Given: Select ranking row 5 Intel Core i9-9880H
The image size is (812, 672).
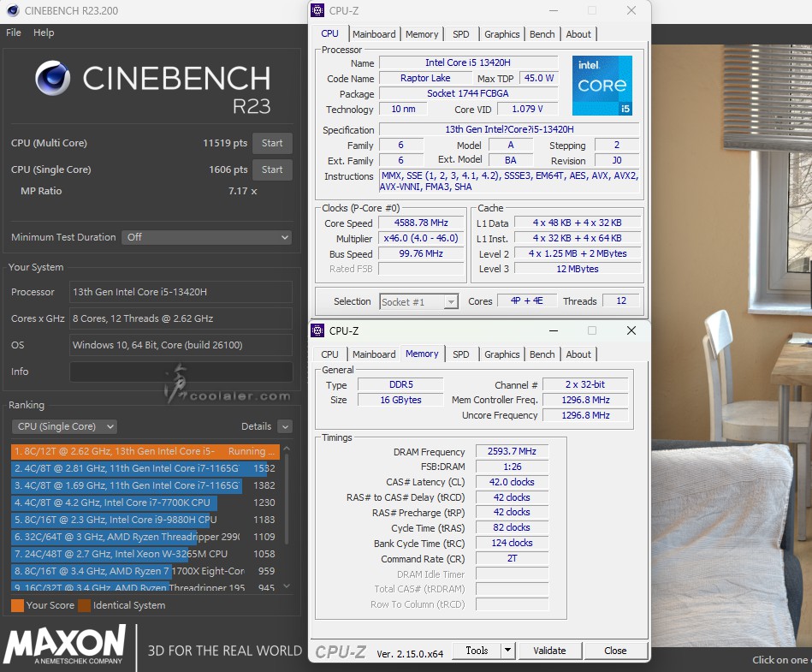Looking at the screenshot, I should [145, 520].
